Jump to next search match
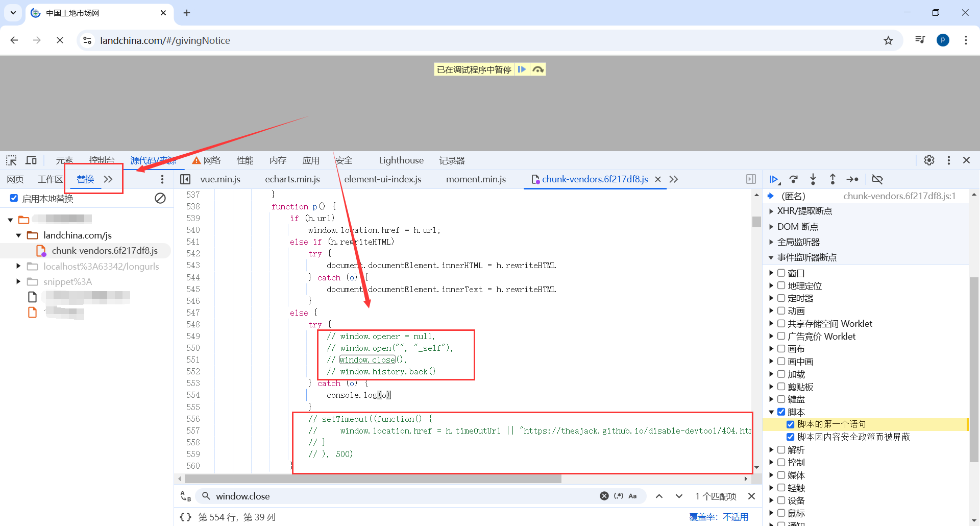Viewport: 980px width, 526px height. [679, 496]
